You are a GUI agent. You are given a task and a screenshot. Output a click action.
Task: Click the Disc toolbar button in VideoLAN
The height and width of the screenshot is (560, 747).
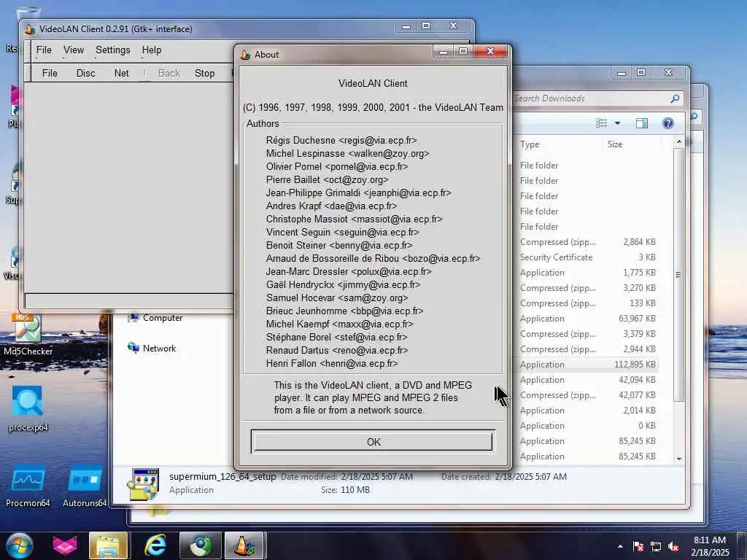86,74
